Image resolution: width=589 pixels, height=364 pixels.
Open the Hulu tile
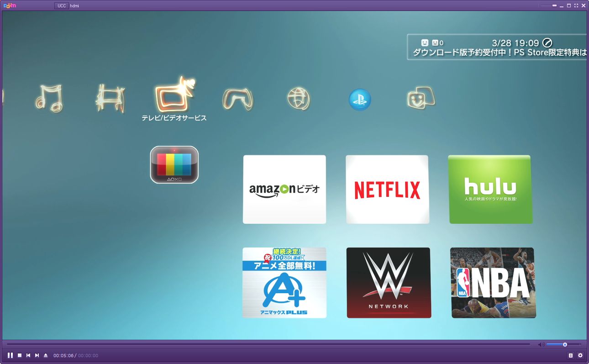490,190
